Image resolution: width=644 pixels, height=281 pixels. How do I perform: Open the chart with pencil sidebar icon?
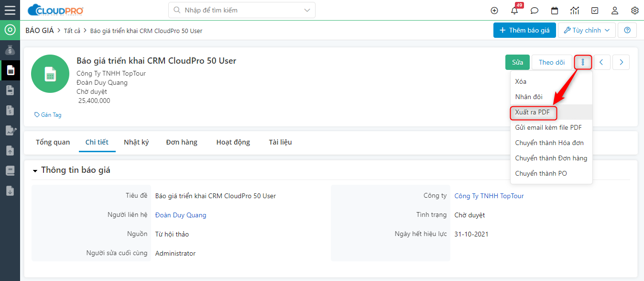10,130
